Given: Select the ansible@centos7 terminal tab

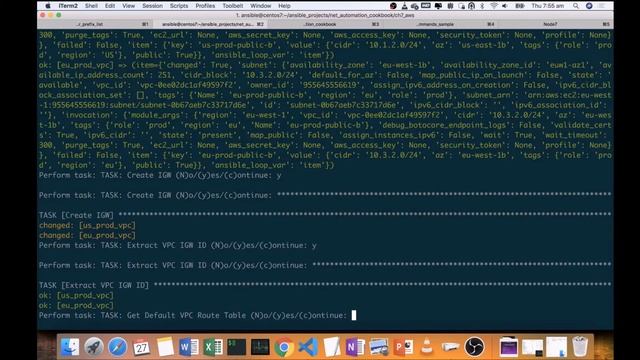Looking at the screenshot, I should (209, 24).
